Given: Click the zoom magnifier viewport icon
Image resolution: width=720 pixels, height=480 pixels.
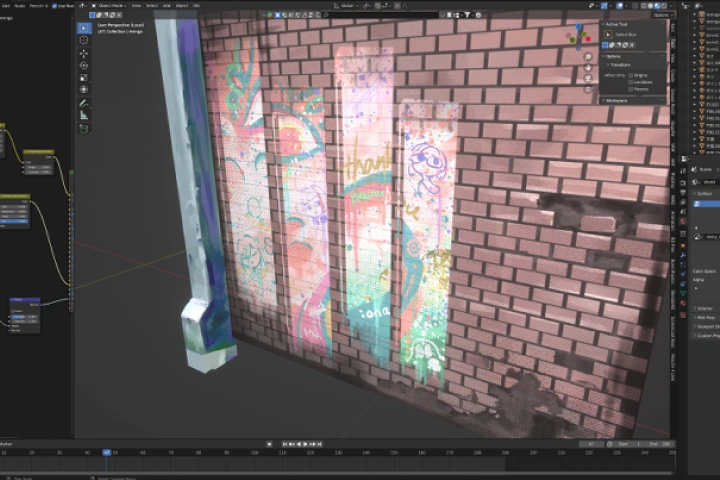Looking at the screenshot, I should tap(590, 57).
